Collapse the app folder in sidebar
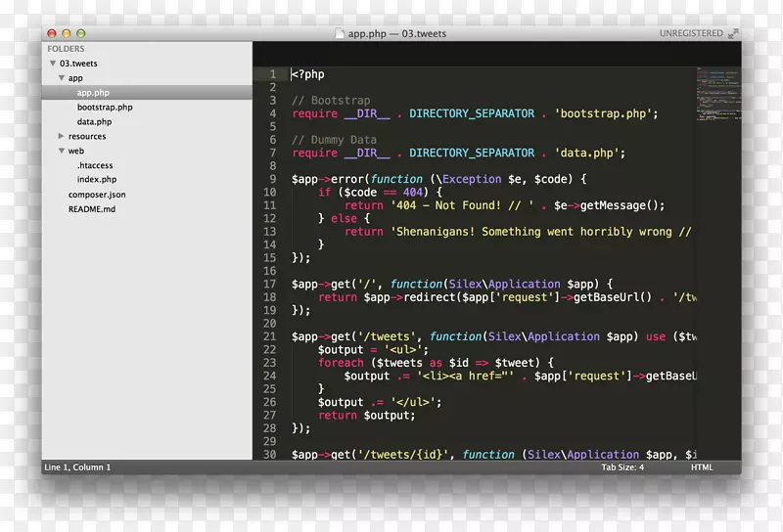 61,78
